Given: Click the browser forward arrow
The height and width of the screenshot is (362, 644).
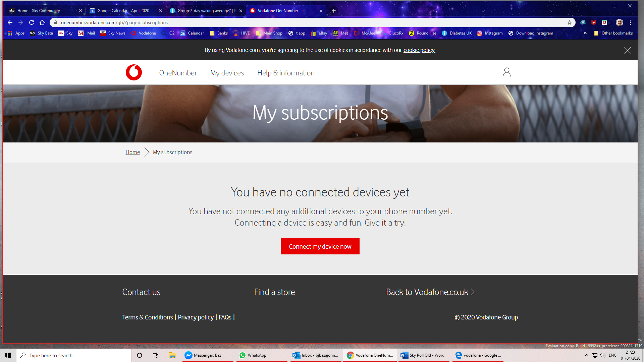Looking at the screenshot, I should pyautogui.click(x=21, y=22).
